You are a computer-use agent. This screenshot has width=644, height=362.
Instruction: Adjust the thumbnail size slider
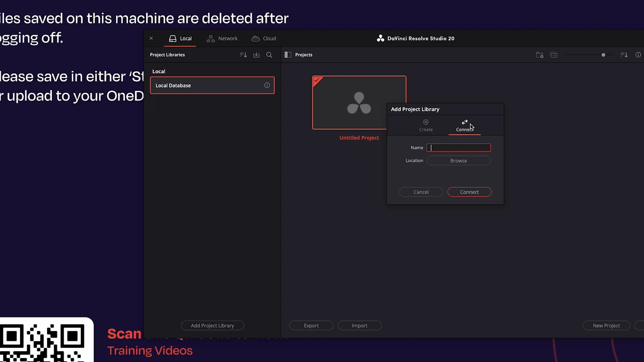tap(603, 55)
